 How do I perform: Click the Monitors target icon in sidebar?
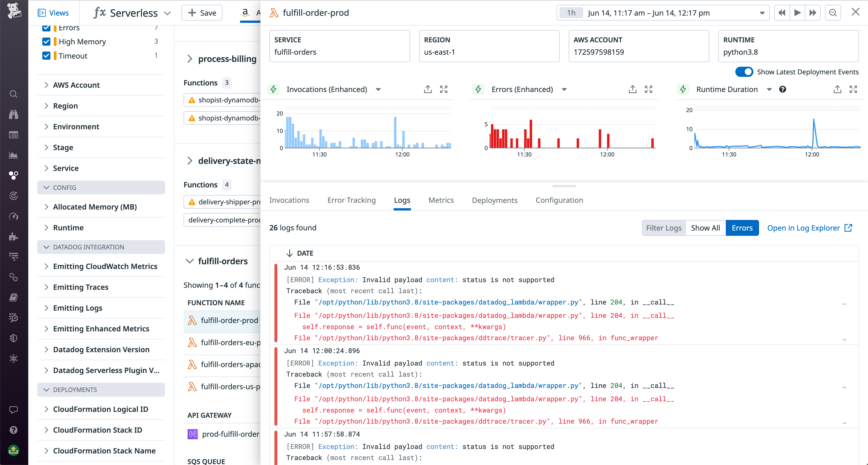(14, 196)
